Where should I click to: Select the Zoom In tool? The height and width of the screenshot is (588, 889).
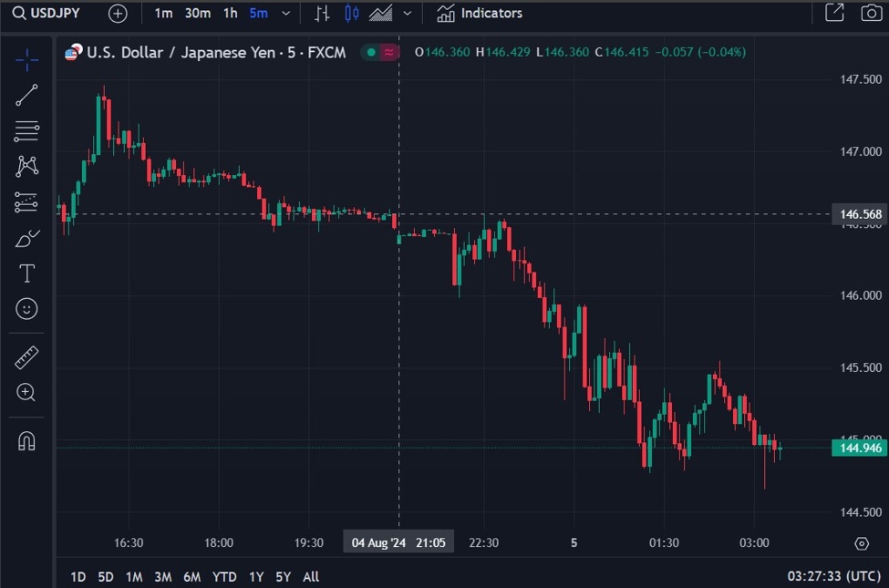click(26, 393)
